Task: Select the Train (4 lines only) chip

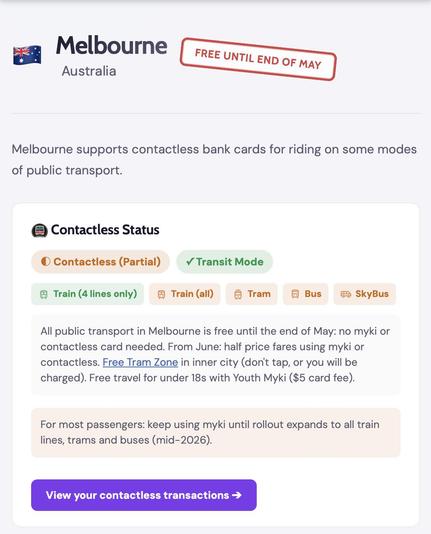Action: click(87, 294)
